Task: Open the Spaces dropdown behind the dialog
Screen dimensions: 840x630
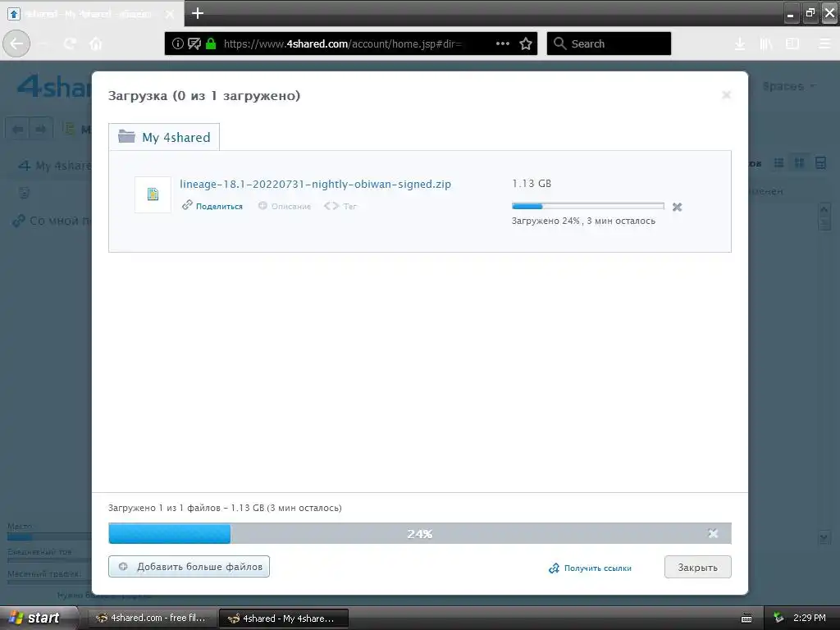Action: click(x=788, y=86)
